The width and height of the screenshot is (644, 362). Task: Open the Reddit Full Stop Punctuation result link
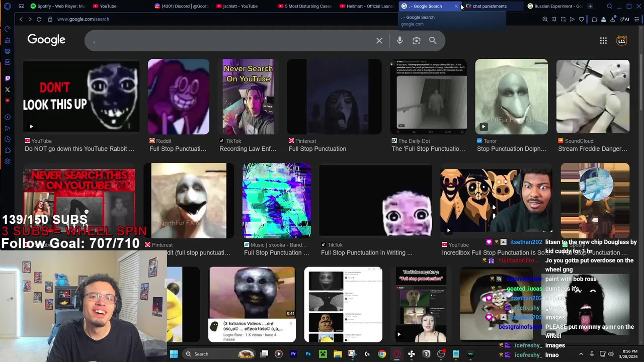pyautogui.click(x=178, y=149)
